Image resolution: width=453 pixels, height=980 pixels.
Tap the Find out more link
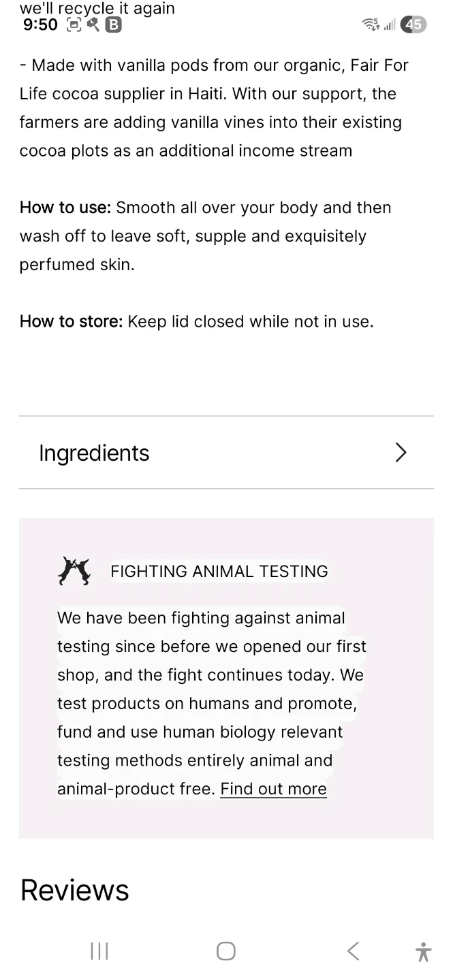point(273,789)
